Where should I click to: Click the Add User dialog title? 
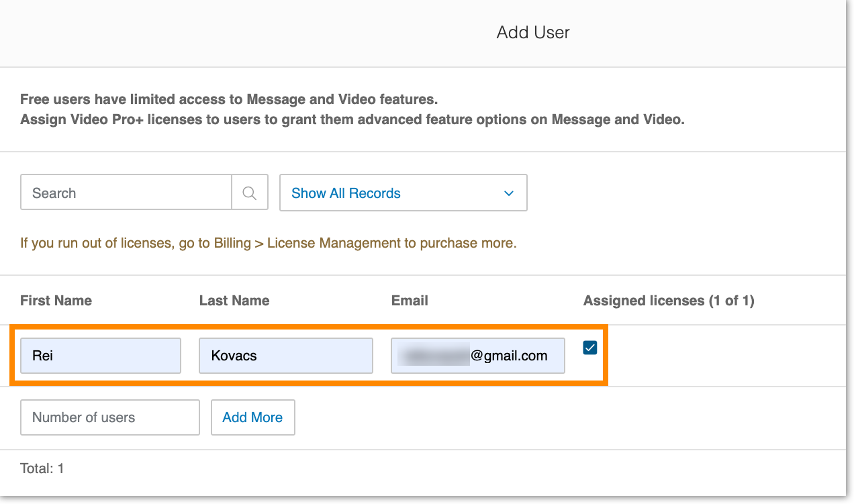tap(531, 32)
